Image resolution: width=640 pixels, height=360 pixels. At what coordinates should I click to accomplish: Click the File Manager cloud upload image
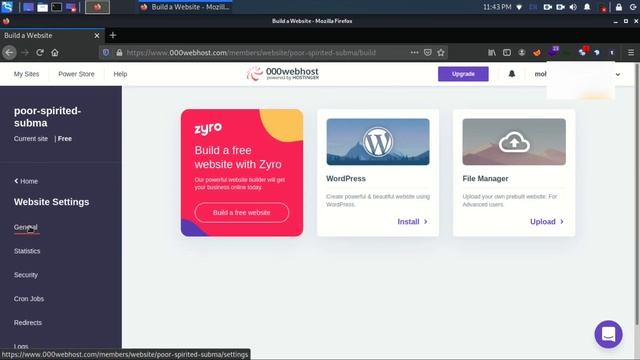tap(514, 142)
